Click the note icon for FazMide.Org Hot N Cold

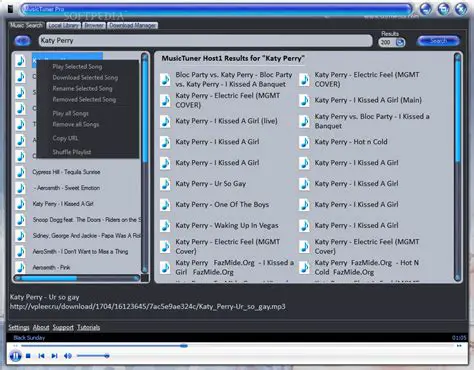pyautogui.click(x=304, y=268)
